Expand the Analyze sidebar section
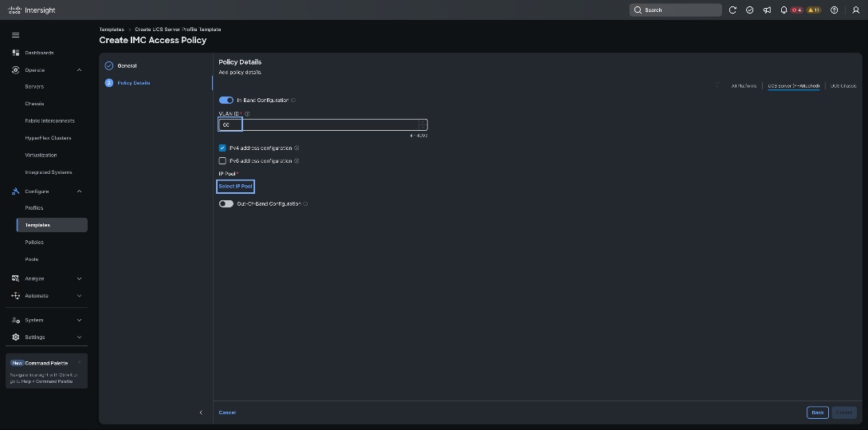 (79, 278)
